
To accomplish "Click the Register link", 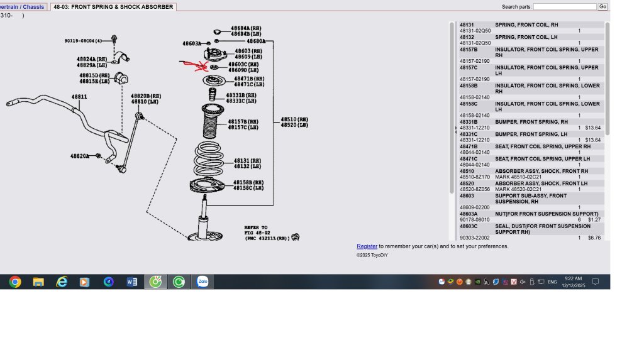I will pos(367,246).
